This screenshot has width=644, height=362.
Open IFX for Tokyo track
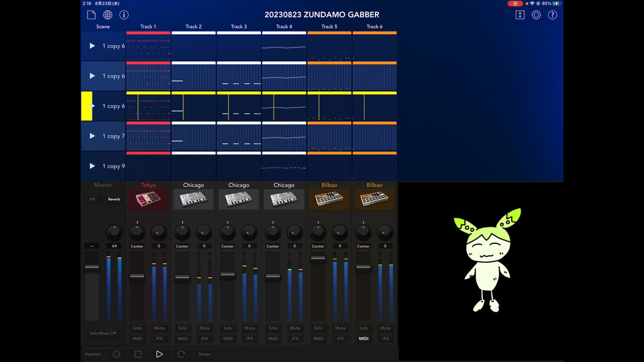point(159,339)
